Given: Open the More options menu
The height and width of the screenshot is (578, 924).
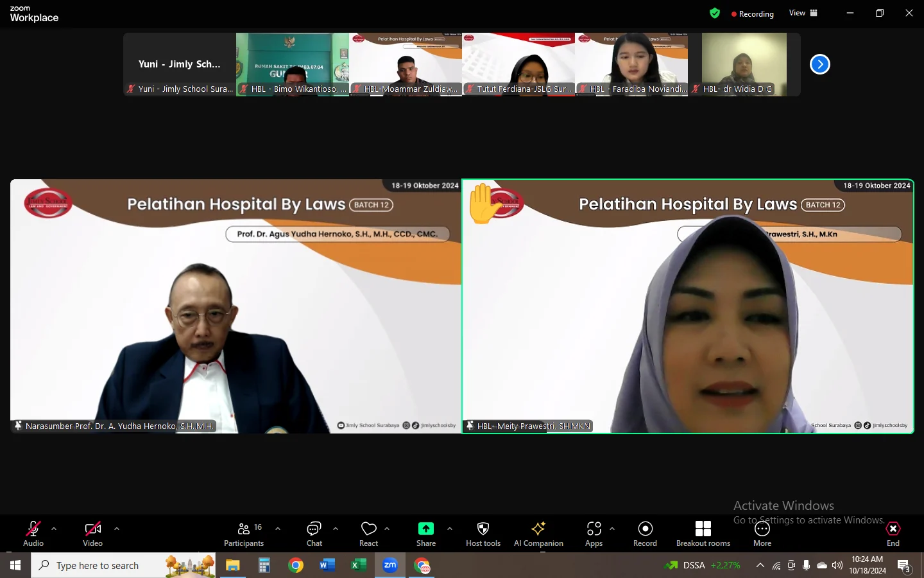Looking at the screenshot, I should (762, 533).
